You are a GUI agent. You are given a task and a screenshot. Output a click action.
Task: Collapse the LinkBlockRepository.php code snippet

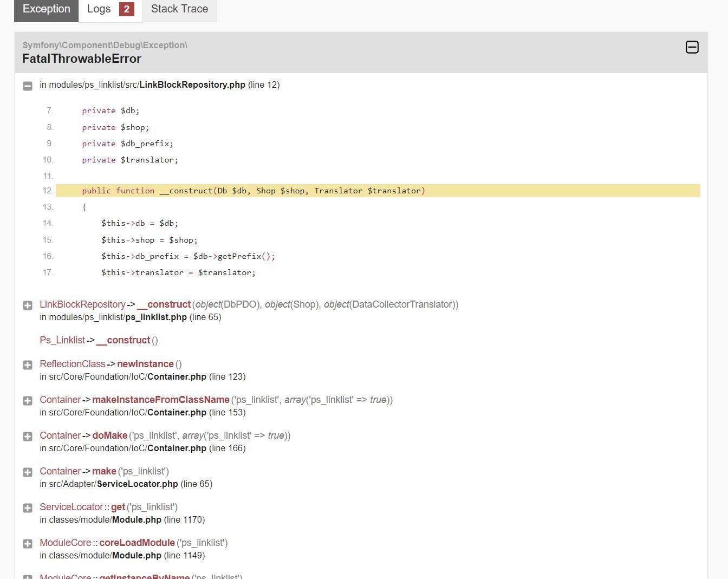click(28, 86)
